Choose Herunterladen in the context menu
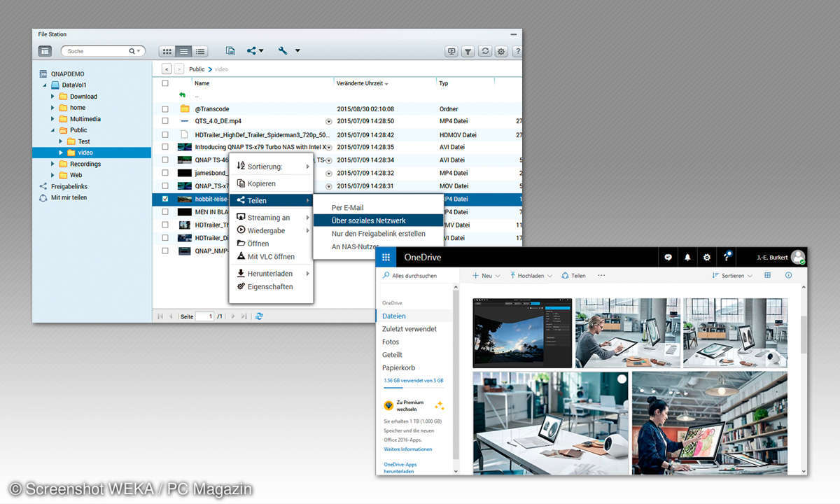 coord(271,274)
